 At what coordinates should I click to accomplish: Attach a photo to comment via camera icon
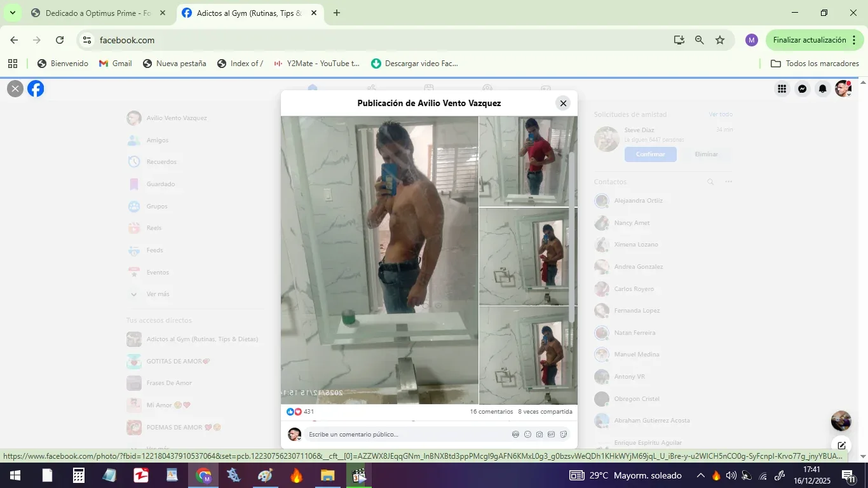[x=539, y=435]
